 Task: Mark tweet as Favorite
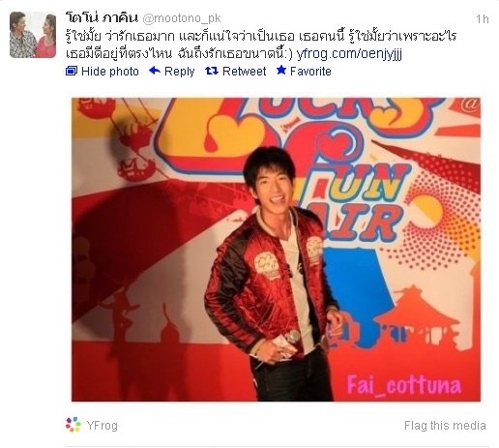[x=310, y=72]
